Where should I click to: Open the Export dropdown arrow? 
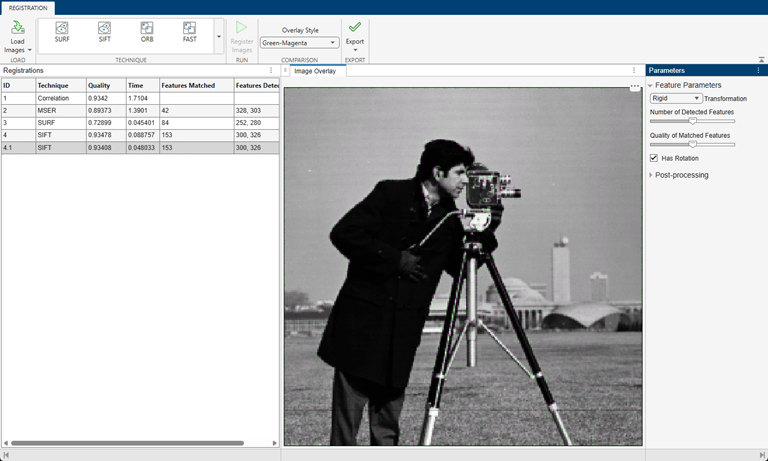pos(355,50)
